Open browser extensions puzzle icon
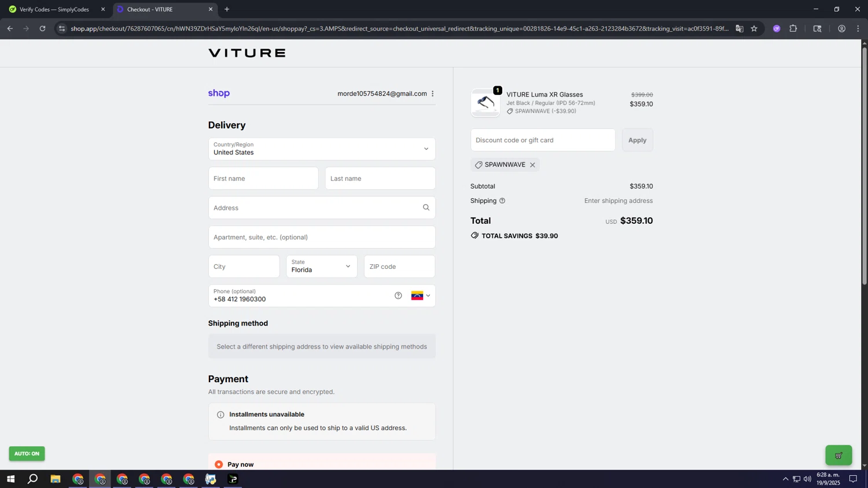Screen dimensions: 868x488 (x=793, y=28)
